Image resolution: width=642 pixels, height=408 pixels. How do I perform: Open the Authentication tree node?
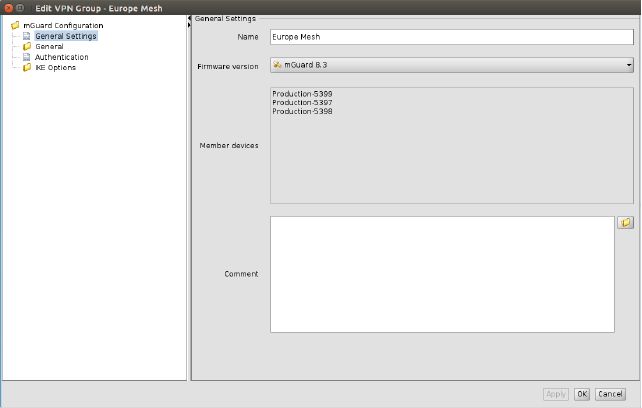point(61,57)
